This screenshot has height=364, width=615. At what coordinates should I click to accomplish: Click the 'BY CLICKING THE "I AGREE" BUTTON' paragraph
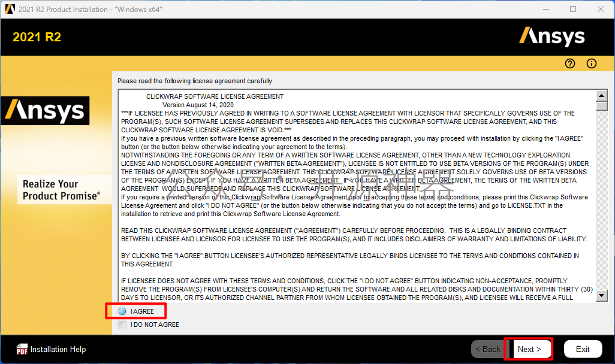pos(350,260)
